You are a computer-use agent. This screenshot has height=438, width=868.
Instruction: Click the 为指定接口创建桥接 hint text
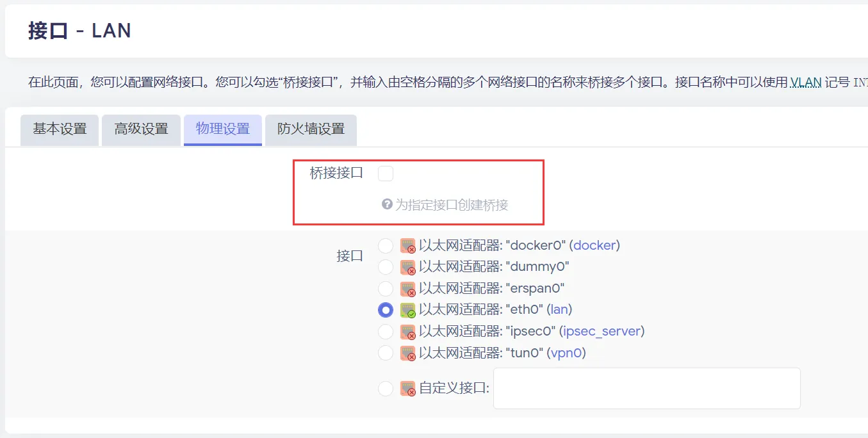tap(452, 205)
